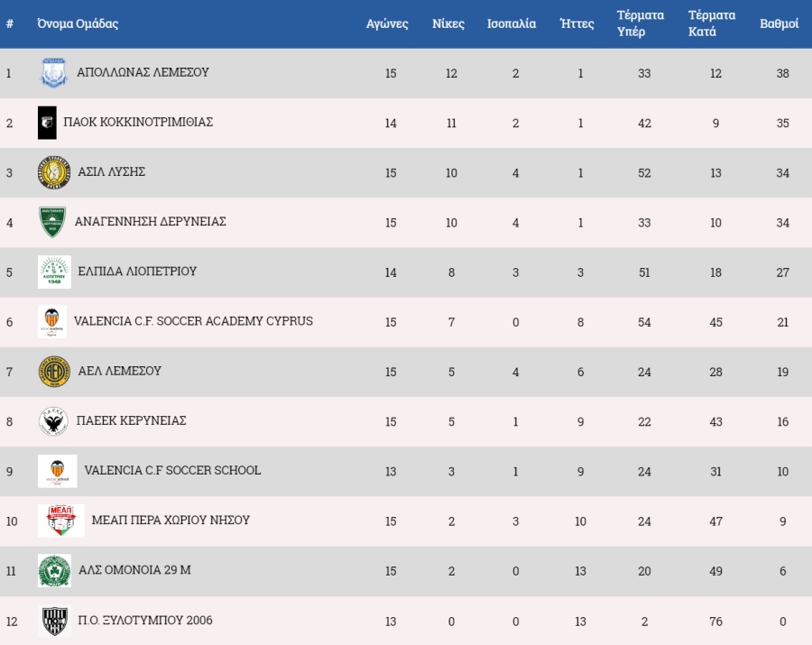This screenshot has height=645, width=812.
Task: Click rank number 1 for ΑΠΟΛΛΩΝΑΣ ΛΕΜΕΣΟΥ
Action: click(x=8, y=73)
